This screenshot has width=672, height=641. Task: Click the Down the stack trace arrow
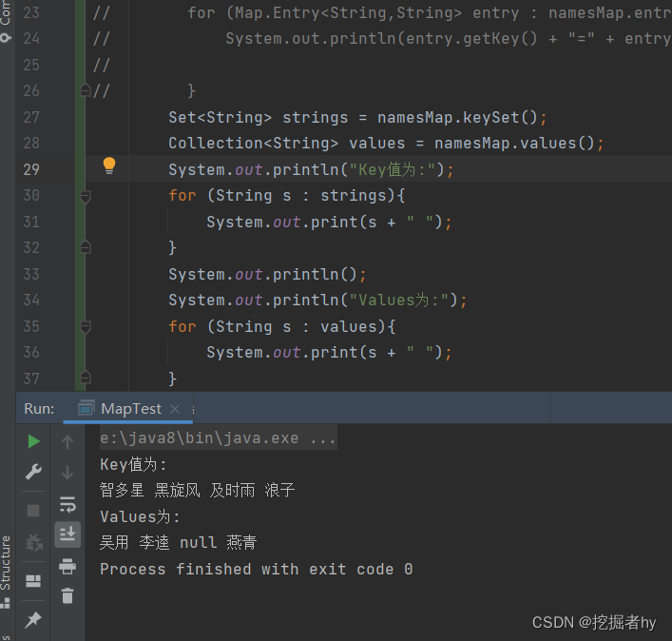point(67,472)
